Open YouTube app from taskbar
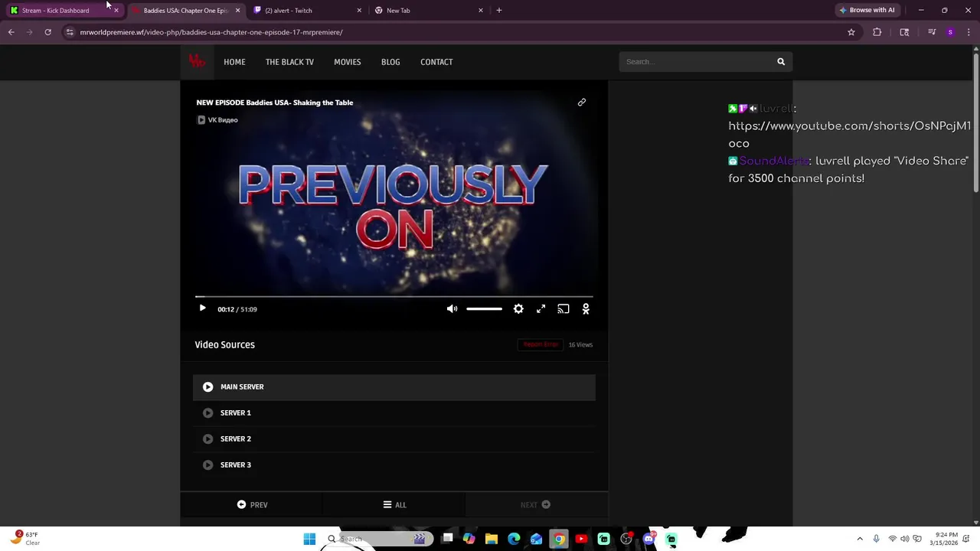 click(x=581, y=539)
